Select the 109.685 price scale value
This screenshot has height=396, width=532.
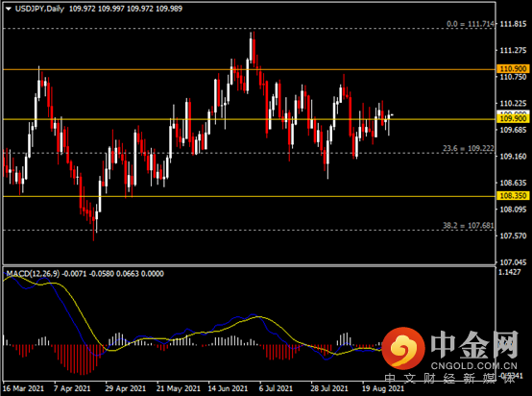(x=513, y=130)
